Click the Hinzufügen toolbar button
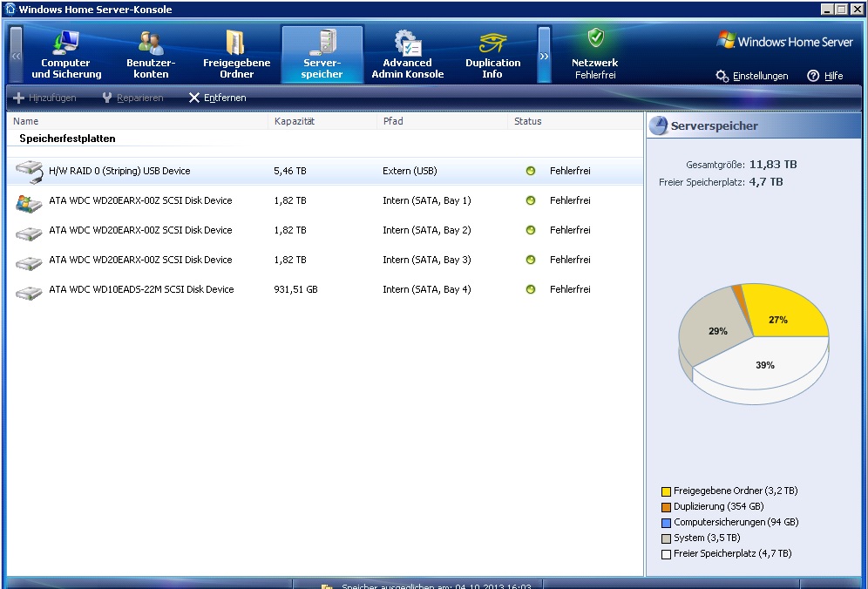Screen dimensions: 868x589 (45, 98)
